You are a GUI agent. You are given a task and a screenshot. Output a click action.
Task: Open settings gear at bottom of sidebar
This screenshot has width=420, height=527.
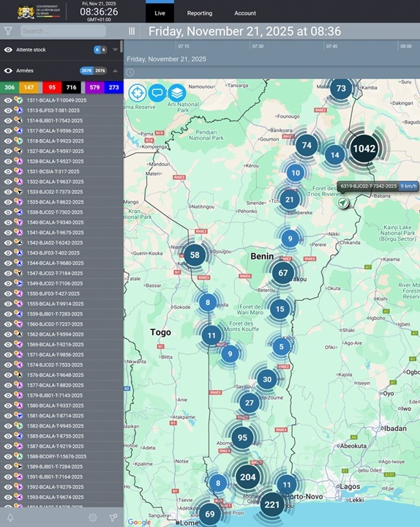click(93, 517)
